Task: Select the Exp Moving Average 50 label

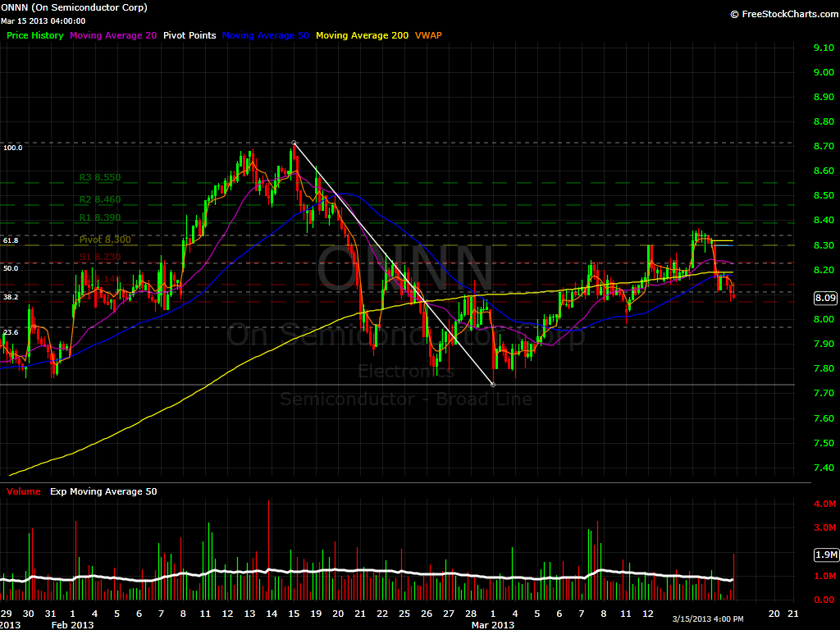Action: (102, 491)
